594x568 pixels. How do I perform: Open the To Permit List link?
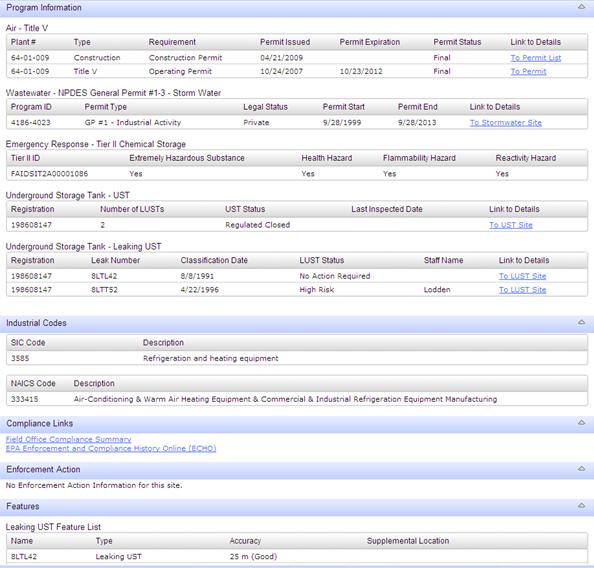point(536,58)
